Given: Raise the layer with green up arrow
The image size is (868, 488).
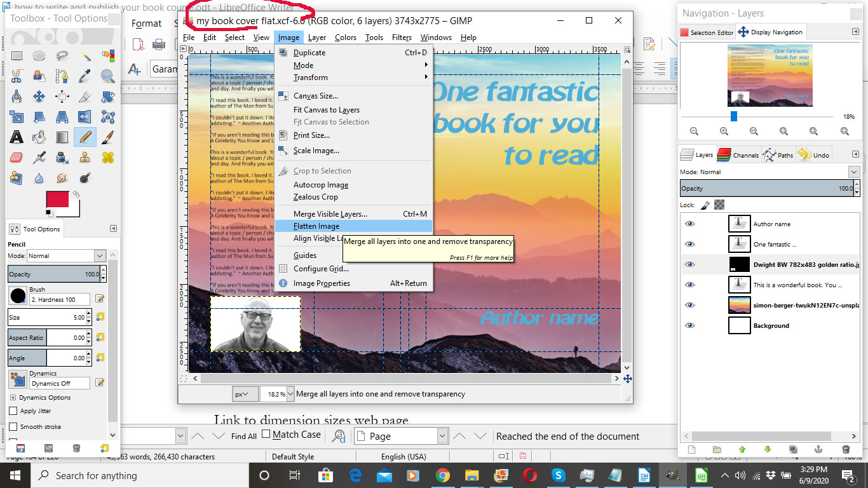Looking at the screenshot, I should [x=742, y=449].
